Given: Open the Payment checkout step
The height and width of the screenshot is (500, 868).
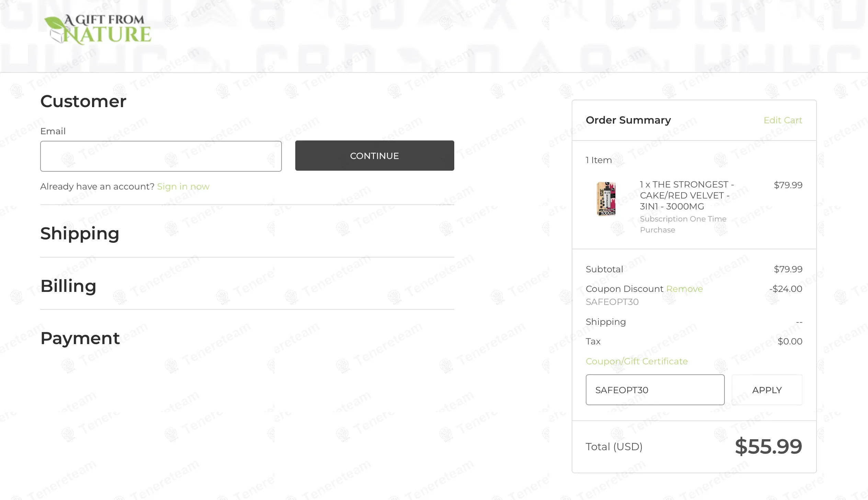Looking at the screenshot, I should coord(80,338).
